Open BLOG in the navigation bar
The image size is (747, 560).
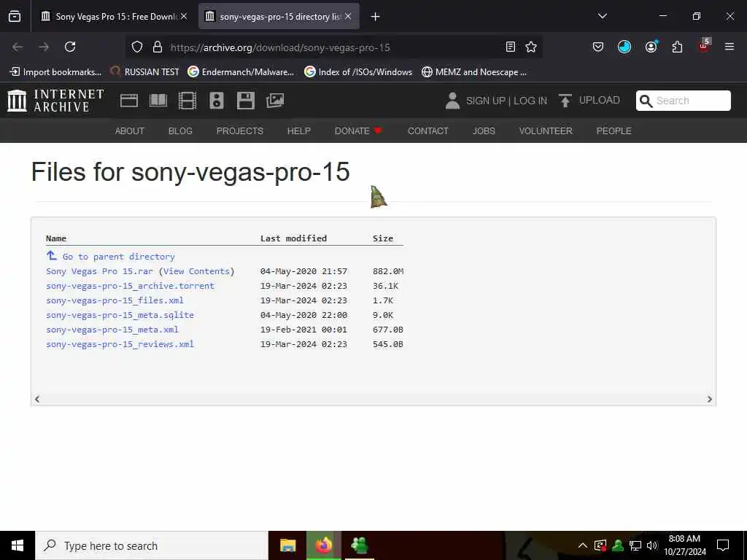click(x=180, y=131)
